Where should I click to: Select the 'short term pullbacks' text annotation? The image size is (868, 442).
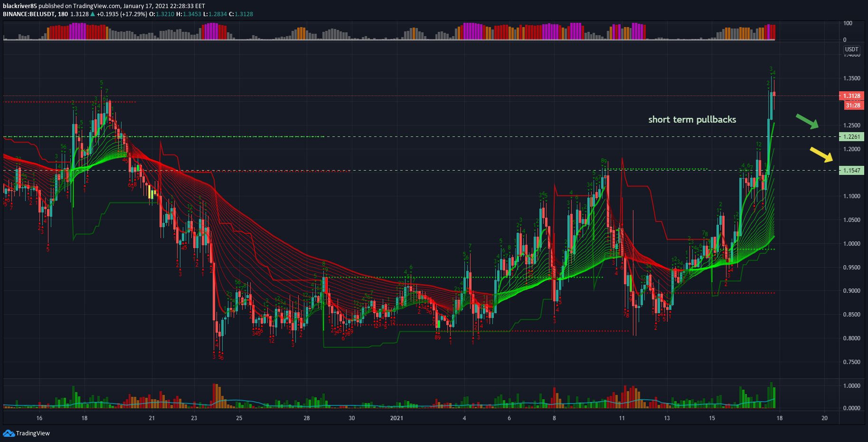click(x=692, y=119)
